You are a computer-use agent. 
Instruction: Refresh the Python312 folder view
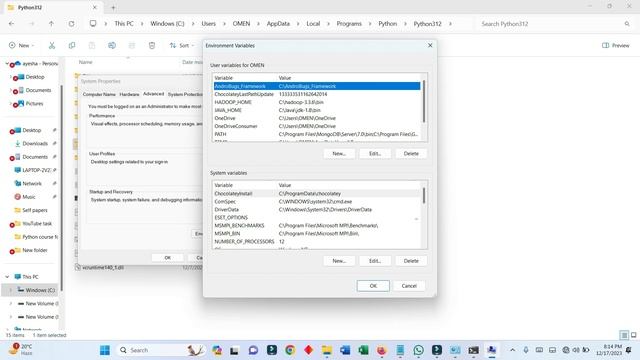(71, 24)
